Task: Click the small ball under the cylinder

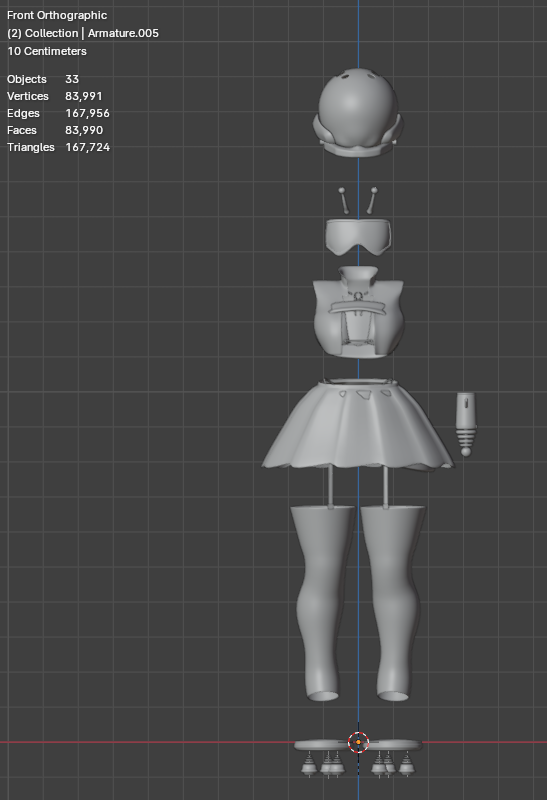Action: tap(466, 452)
